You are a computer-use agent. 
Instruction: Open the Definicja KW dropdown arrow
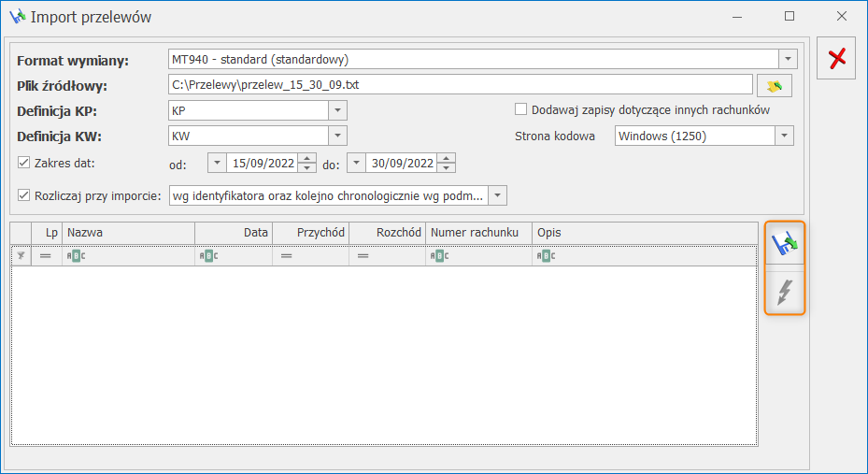[x=337, y=136]
